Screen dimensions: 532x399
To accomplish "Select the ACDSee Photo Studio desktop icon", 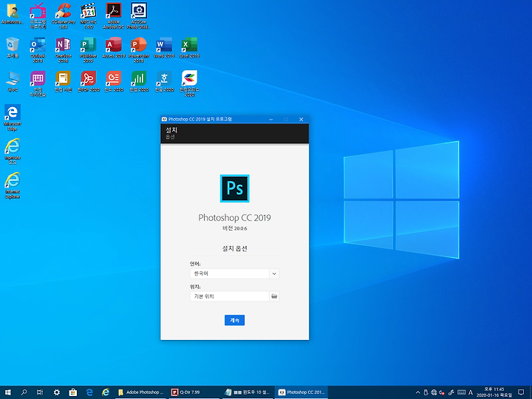I will pos(139,16).
